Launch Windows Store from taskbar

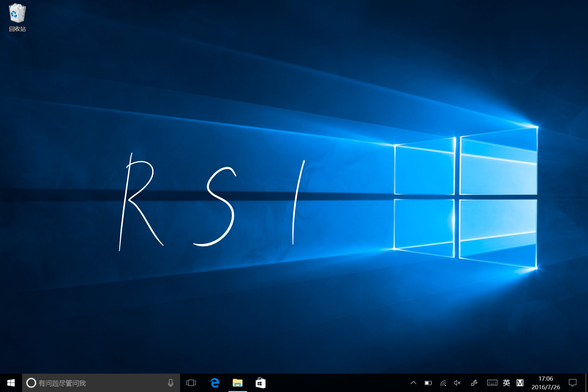pyautogui.click(x=260, y=383)
